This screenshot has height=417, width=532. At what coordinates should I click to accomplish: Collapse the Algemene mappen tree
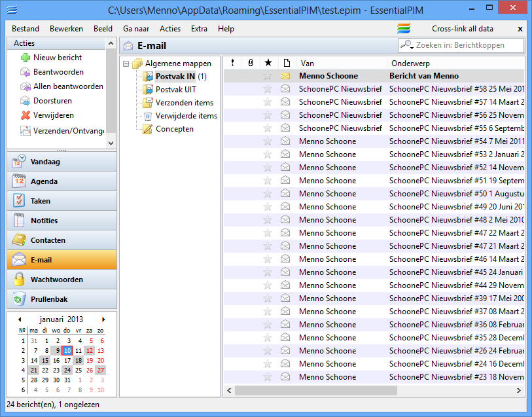click(126, 63)
